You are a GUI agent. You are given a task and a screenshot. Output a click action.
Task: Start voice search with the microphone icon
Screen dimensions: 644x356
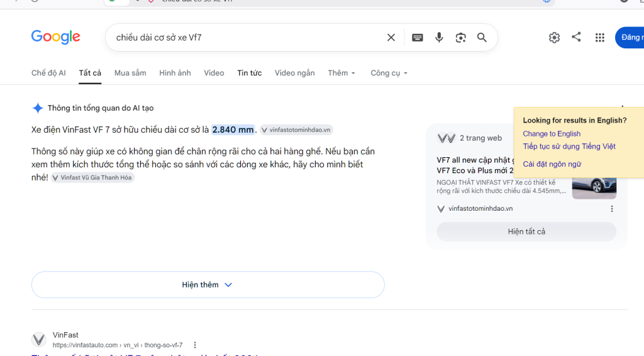click(x=439, y=37)
